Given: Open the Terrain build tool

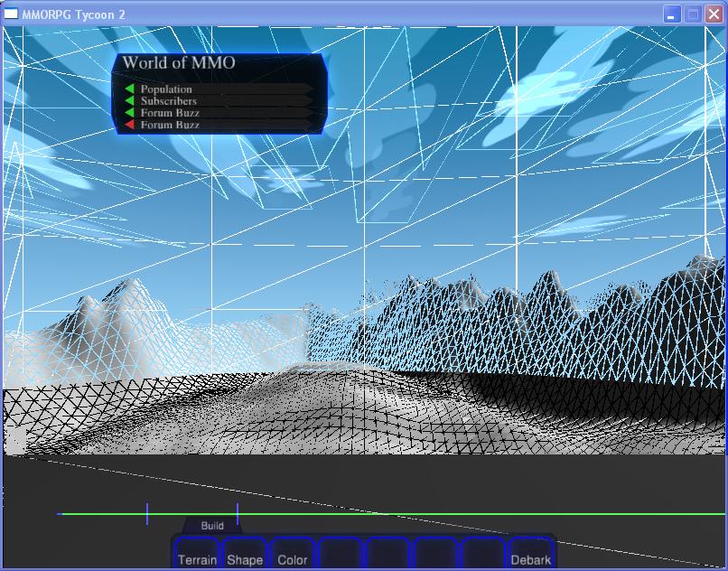Looking at the screenshot, I should [197, 553].
